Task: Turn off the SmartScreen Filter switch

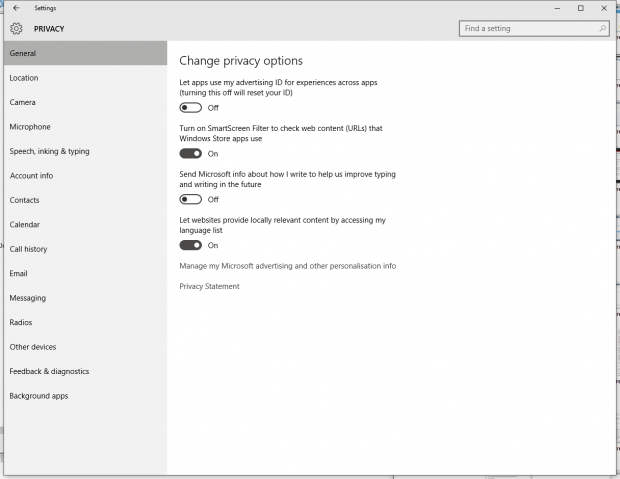Action: pyautogui.click(x=191, y=153)
